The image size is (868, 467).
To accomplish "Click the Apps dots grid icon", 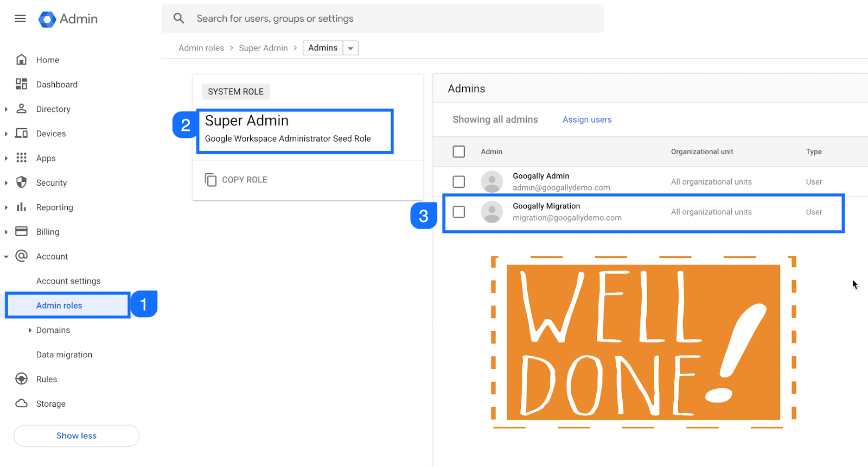I will click(21, 157).
